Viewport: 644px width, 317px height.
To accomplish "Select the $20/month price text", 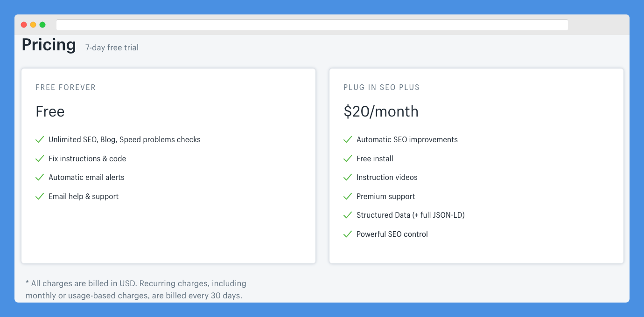I will [x=381, y=112].
